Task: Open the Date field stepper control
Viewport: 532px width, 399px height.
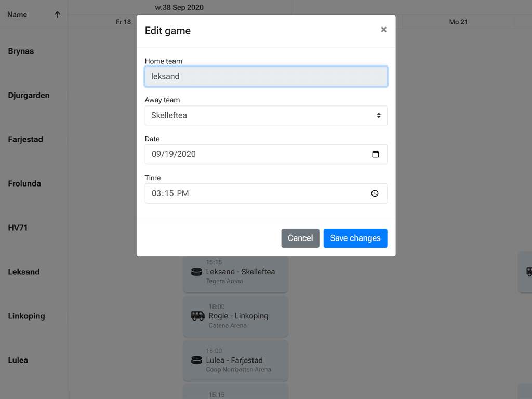Action: coord(375,154)
